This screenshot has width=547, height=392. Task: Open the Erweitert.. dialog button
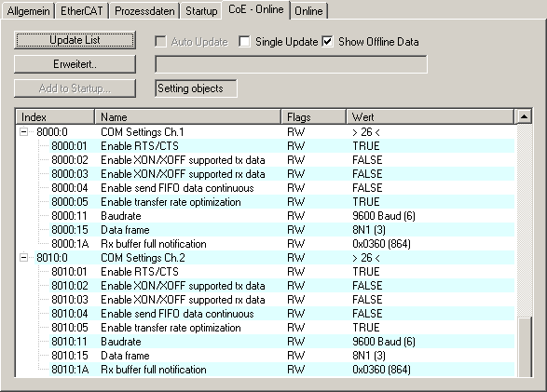tap(75, 64)
